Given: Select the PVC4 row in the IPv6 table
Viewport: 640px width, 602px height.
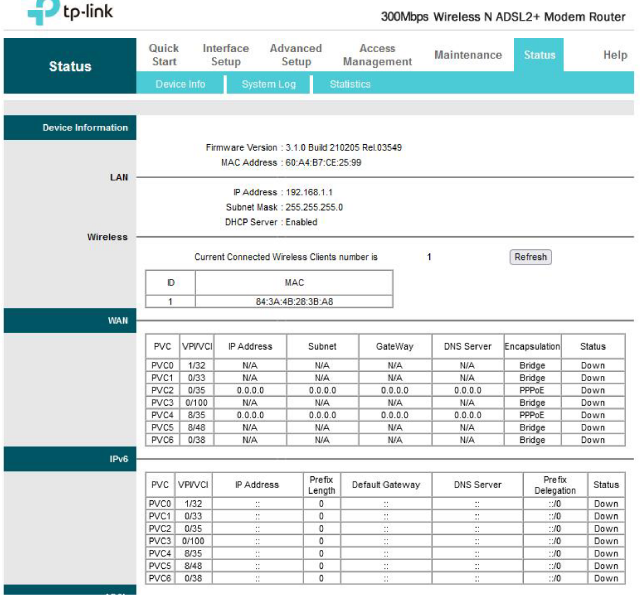Looking at the screenshot, I should (161, 553).
